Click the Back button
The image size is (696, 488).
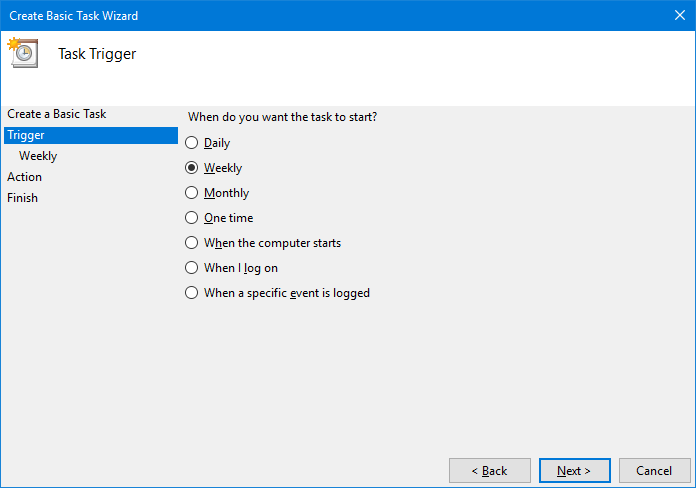[490, 470]
